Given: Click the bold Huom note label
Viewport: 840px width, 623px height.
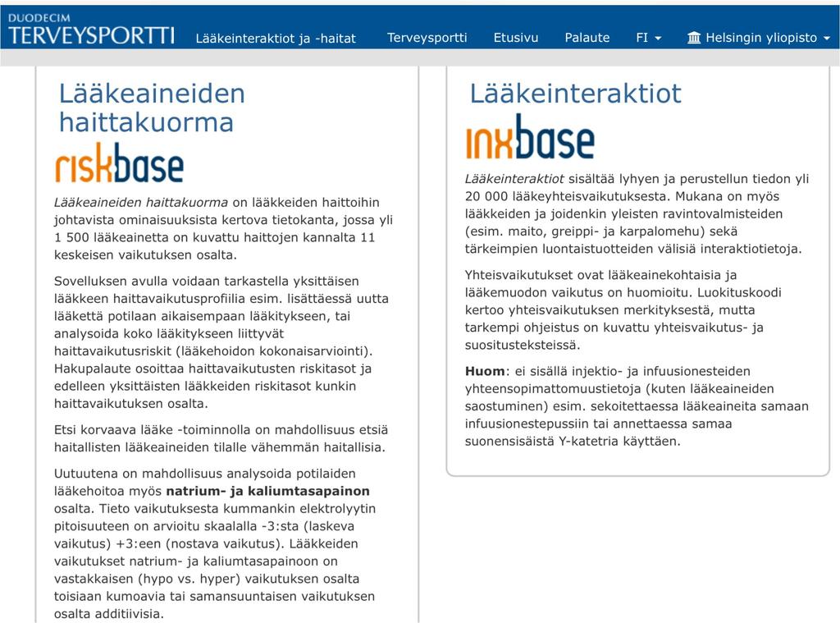Looking at the screenshot, I should [484, 371].
